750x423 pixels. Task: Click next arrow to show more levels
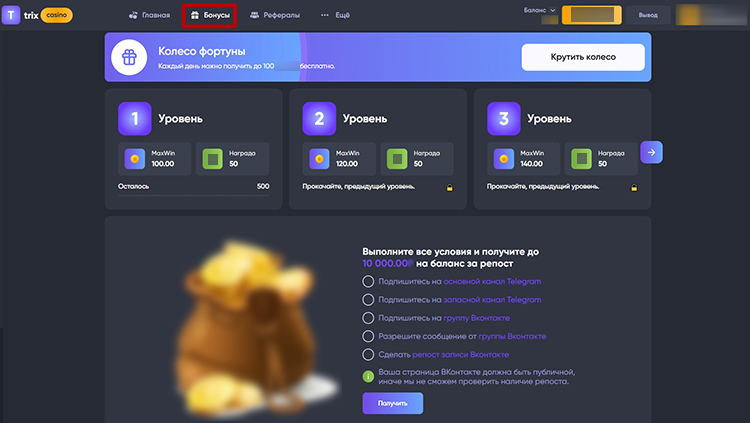pos(651,152)
